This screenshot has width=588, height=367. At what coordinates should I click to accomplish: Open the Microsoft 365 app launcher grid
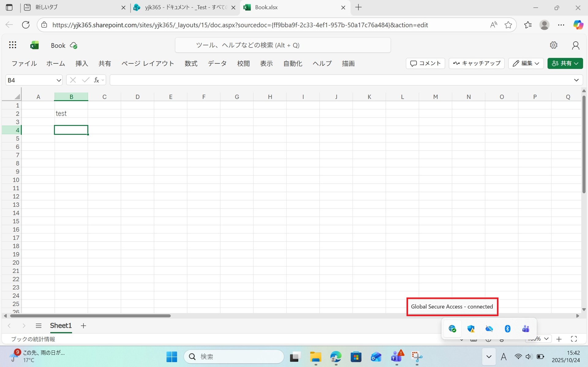pos(13,45)
